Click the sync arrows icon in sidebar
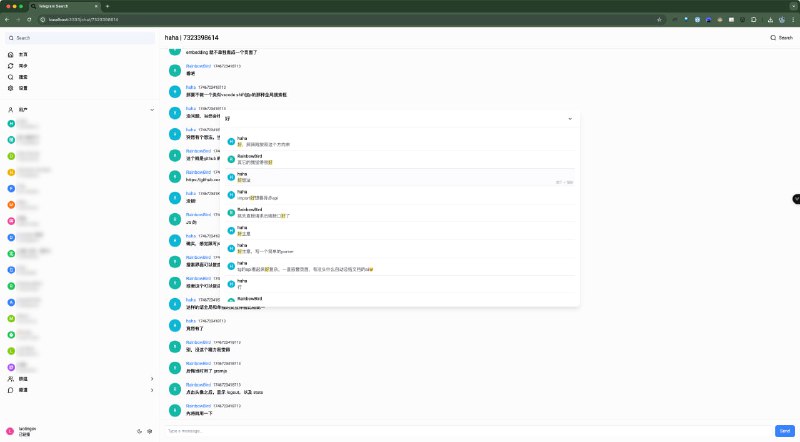The width and height of the screenshot is (800, 442). click(x=11, y=66)
